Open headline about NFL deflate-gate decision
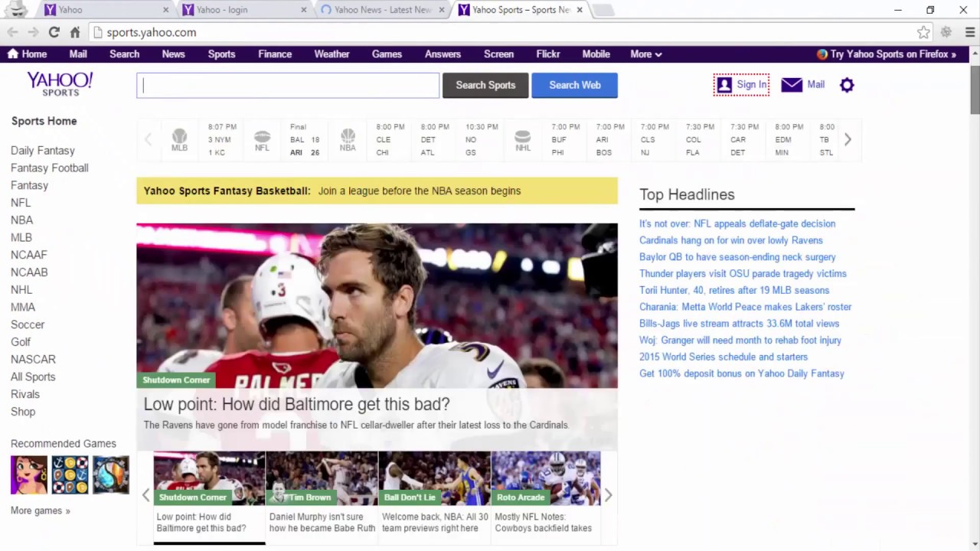Image resolution: width=980 pixels, height=551 pixels. click(737, 223)
